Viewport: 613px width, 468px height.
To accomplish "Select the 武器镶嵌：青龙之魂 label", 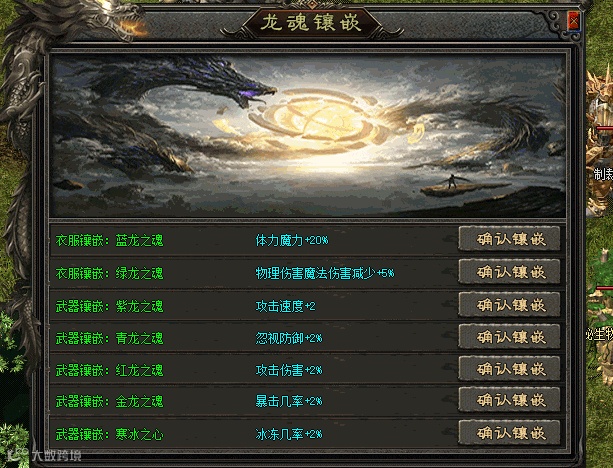I will click(x=109, y=338).
